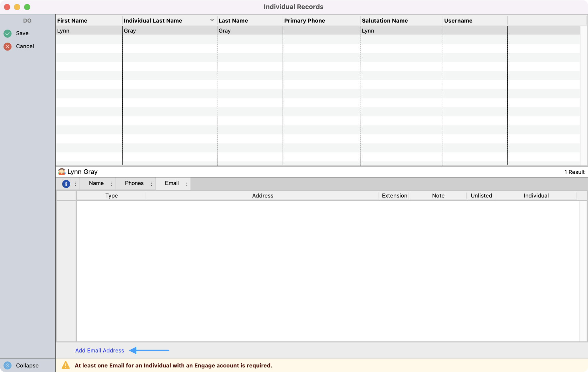This screenshot has height=372, width=588.
Task: Open the Email tab options menu dots
Action: click(187, 184)
